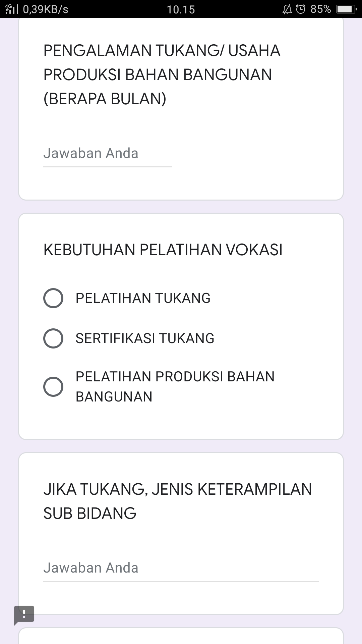The image size is (362, 644).
Task: Tap the muted notification bell icon
Action: coord(287,9)
